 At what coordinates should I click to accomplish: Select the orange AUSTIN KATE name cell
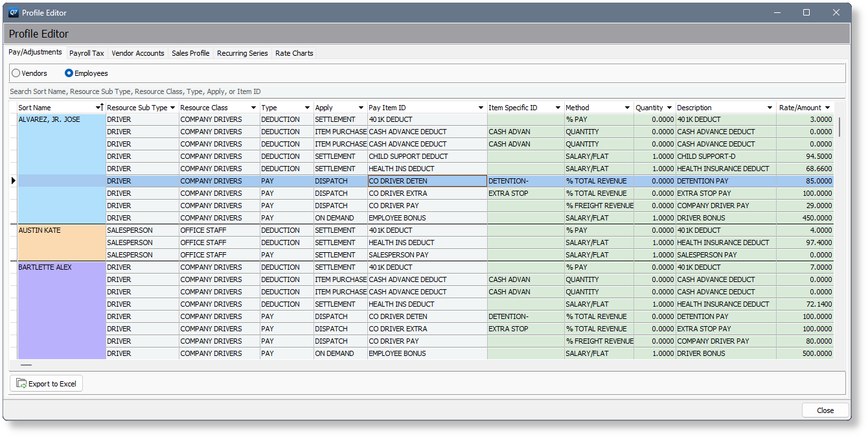[62, 242]
